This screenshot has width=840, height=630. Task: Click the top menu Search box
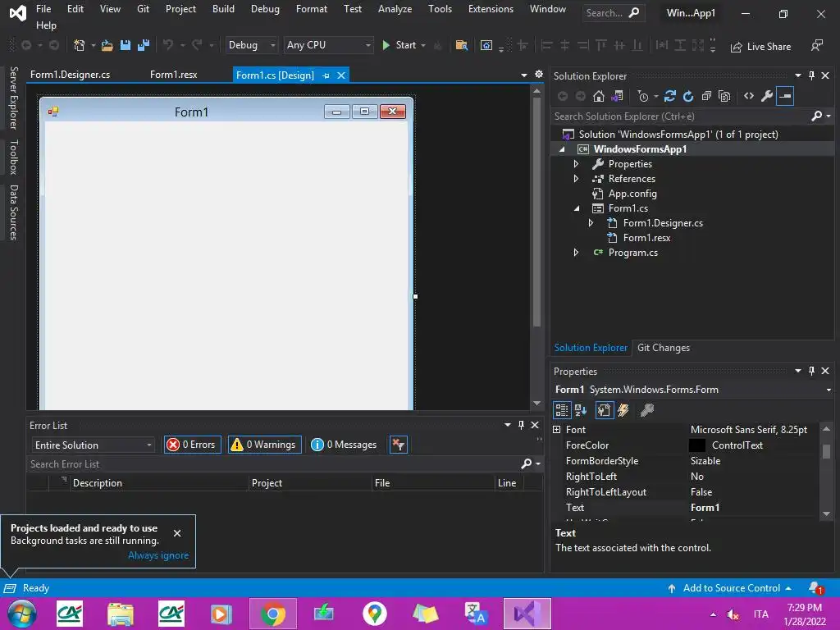(x=613, y=13)
